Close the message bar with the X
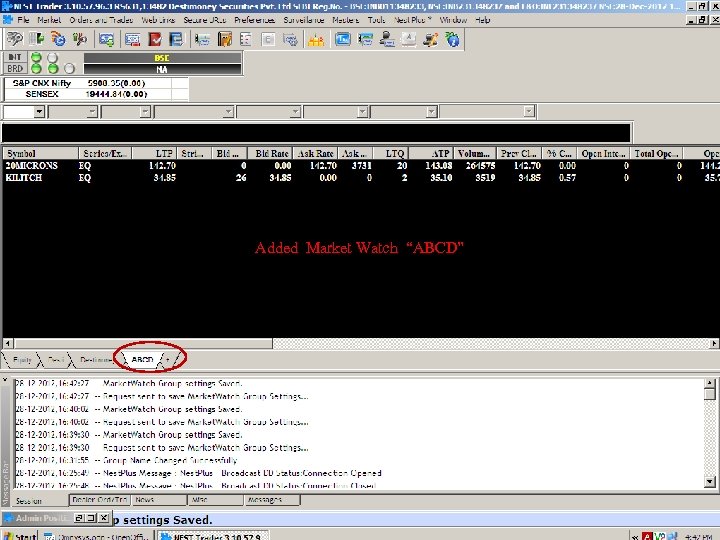This screenshot has height=540, width=720. 5,380
